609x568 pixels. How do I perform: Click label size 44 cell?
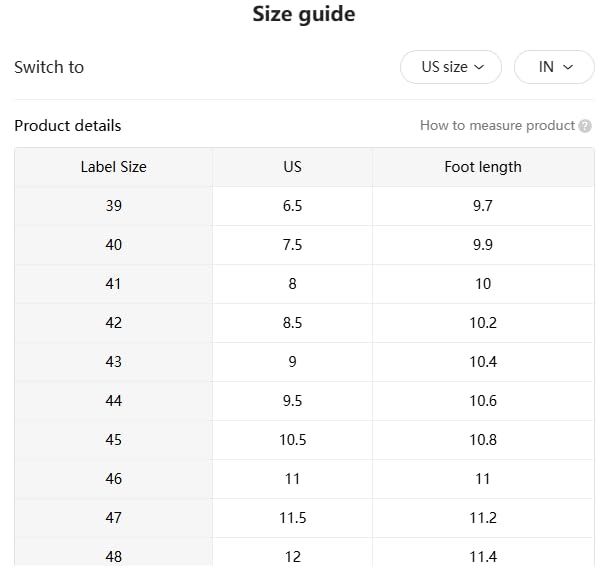coord(113,401)
